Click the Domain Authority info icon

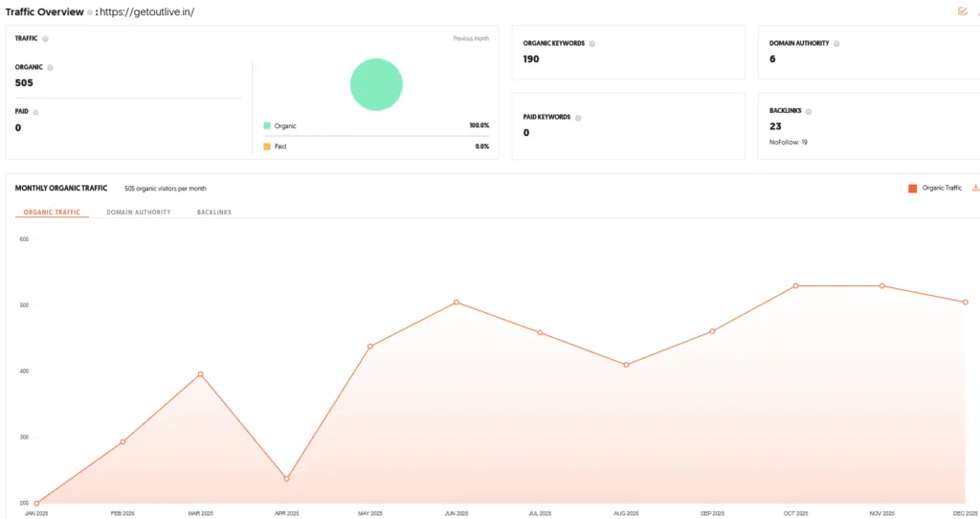pyautogui.click(x=836, y=44)
